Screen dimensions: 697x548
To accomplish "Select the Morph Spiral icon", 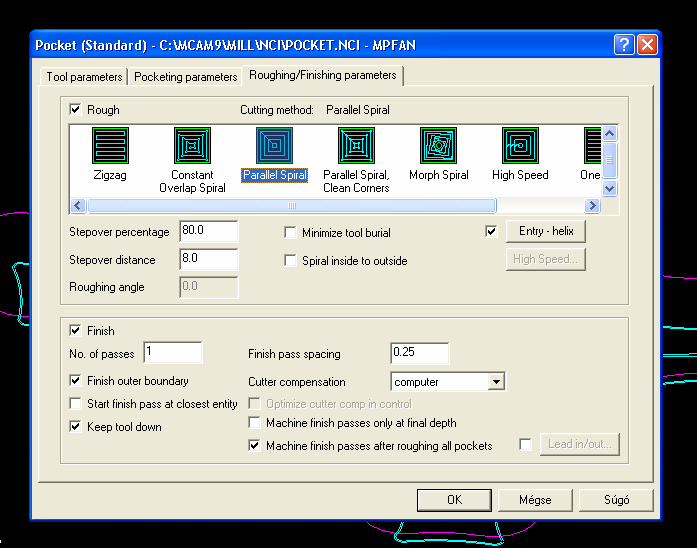I will 438,145.
